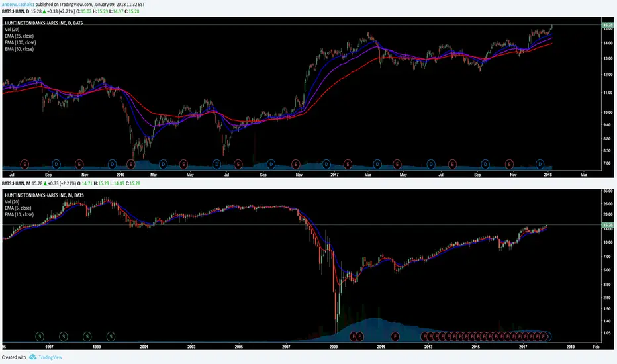617x364 pixels.
Task: Open the 1997 split marker on monthly chart
Action: pos(64,336)
